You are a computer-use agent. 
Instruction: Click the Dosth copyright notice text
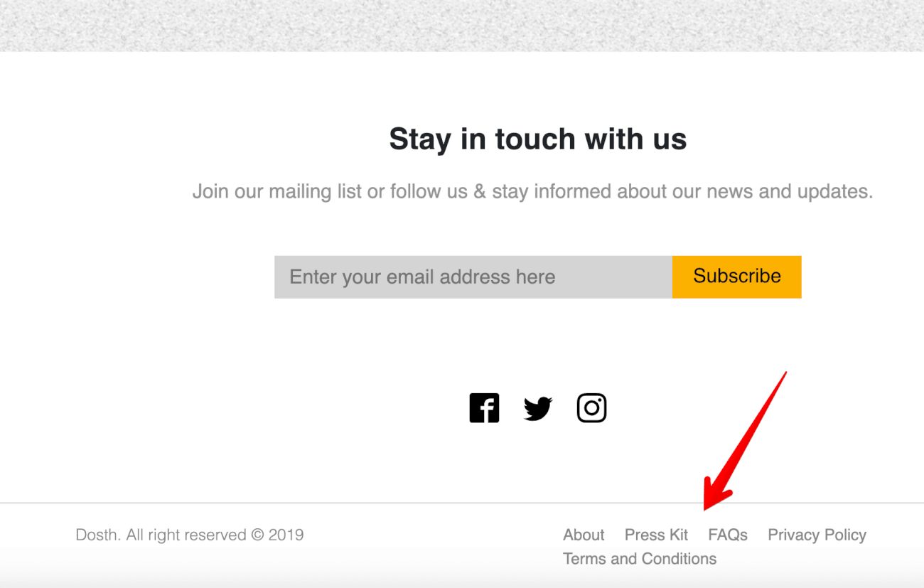click(190, 535)
